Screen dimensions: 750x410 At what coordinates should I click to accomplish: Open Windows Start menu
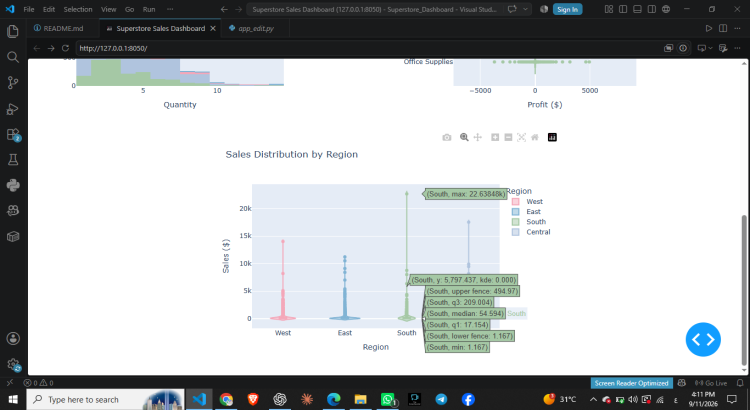tap(13, 399)
